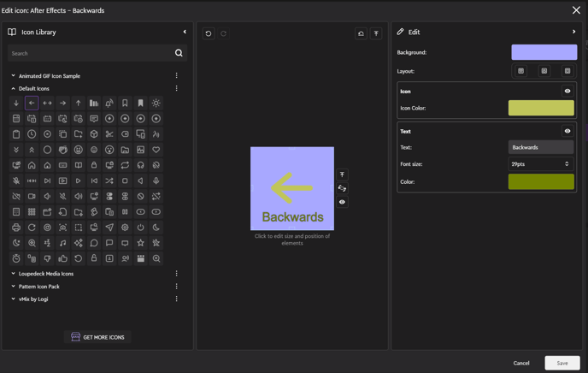The height and width of the screenshot is (373, 588).
Task: Select the heart icon in the library
Action: pos(156,150)
